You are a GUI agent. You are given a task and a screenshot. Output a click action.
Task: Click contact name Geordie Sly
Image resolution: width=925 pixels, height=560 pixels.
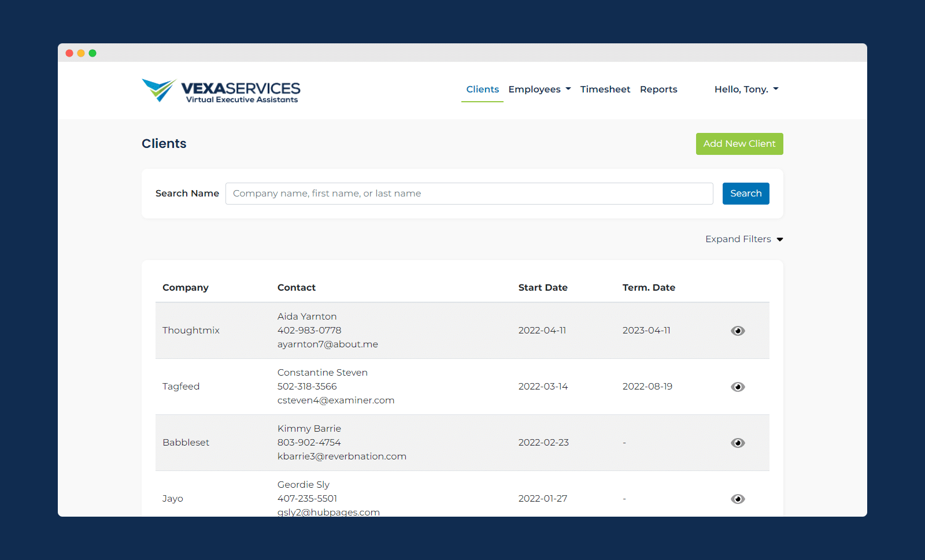pos(304,485)
